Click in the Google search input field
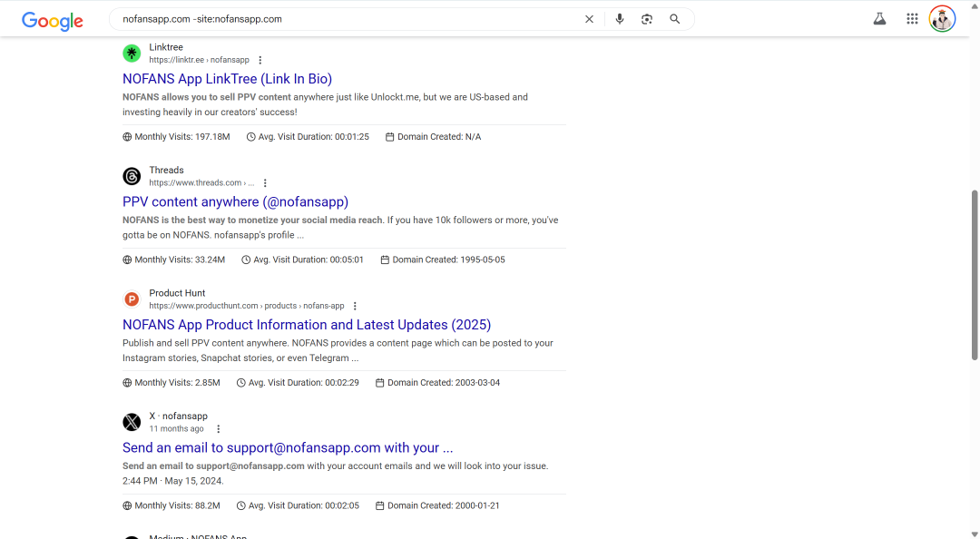Screen dimensions: 980x539 pos(350,19)
